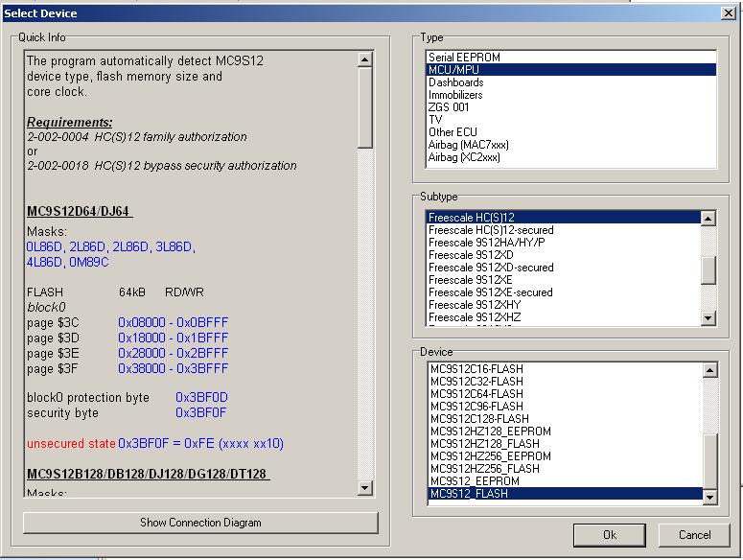Screen dimensions: 743x560
Task: Confirm selection with Ok button
Action: coord(610,535)
